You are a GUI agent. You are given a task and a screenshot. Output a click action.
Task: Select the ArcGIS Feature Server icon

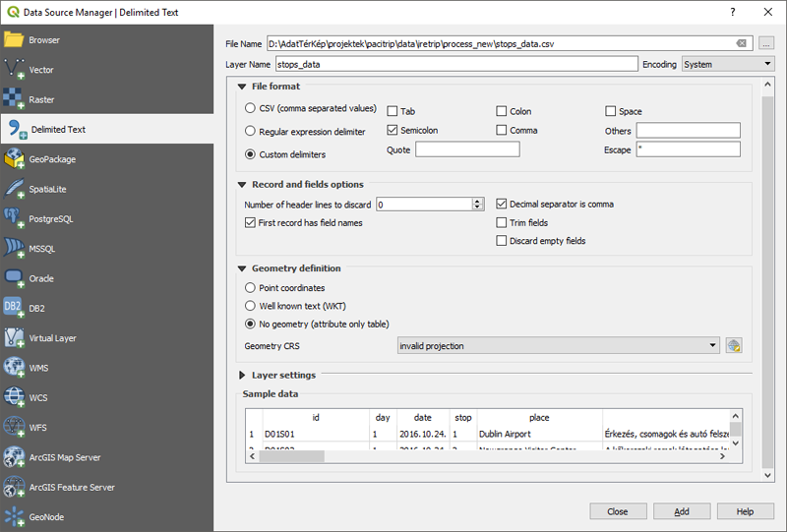click(14, 487)
